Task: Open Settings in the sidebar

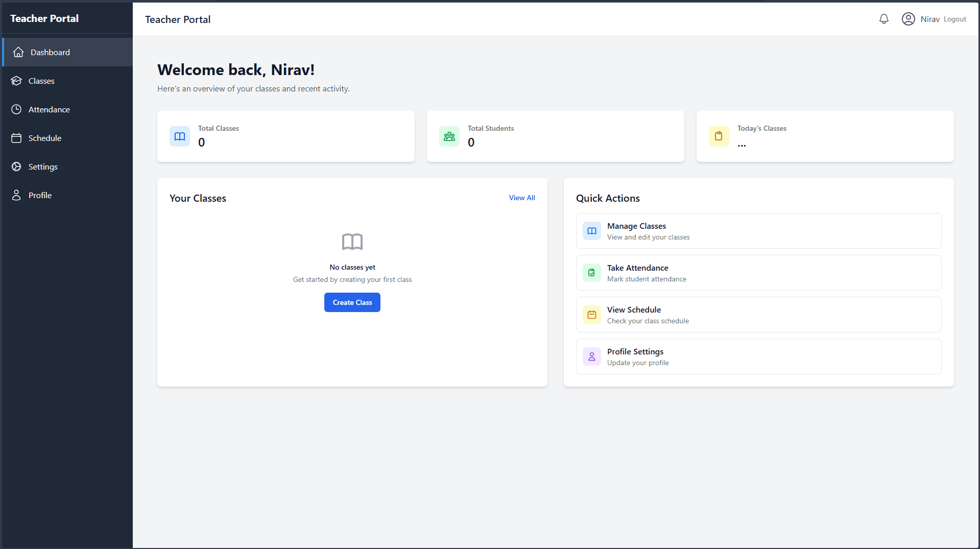Action: click(43, 166)
